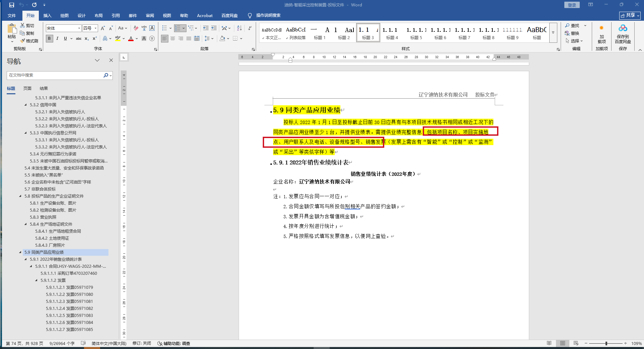
Task: Shrink font size with the smaller A icon
Action: point(111,28)
